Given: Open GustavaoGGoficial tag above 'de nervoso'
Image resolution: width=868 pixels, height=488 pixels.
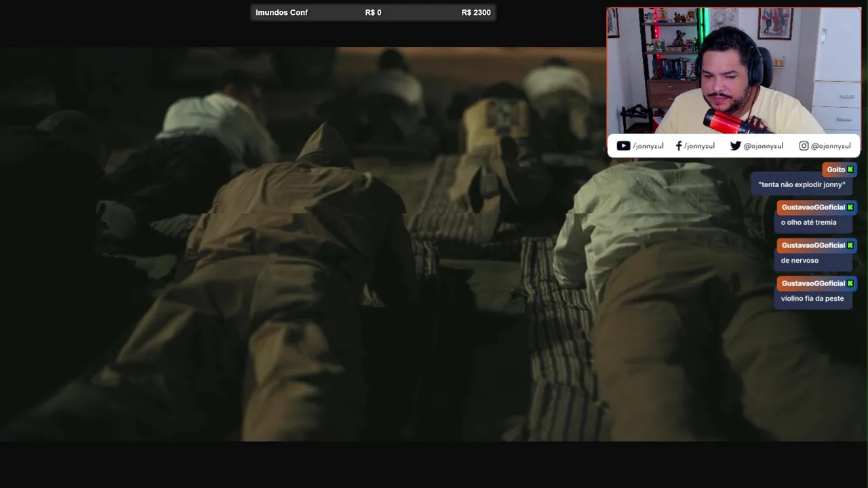Looking at the screenshot, I should pyautogui.click(x=817, y=245).
